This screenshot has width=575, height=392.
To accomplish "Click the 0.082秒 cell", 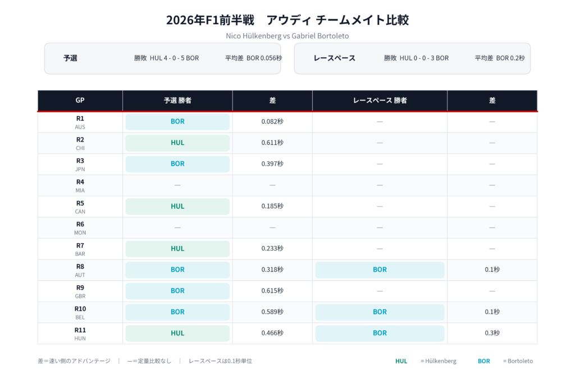I will 272,122.
